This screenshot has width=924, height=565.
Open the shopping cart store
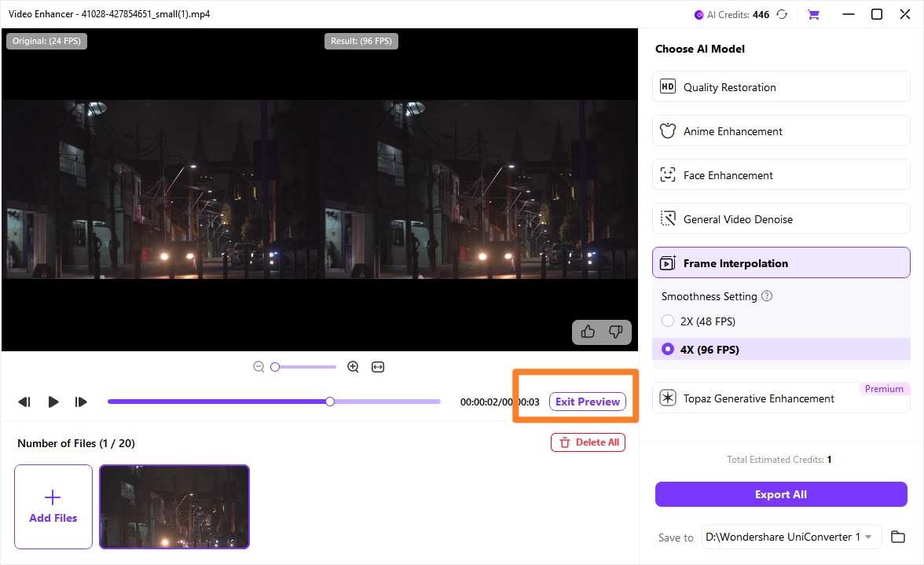(814, 15)
